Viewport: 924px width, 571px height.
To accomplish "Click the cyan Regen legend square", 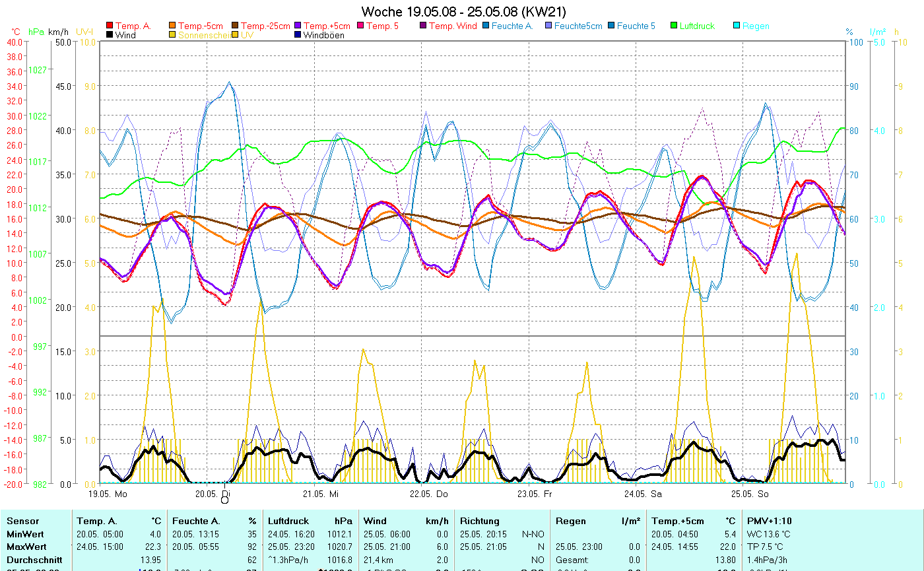I will click(737, 26).
